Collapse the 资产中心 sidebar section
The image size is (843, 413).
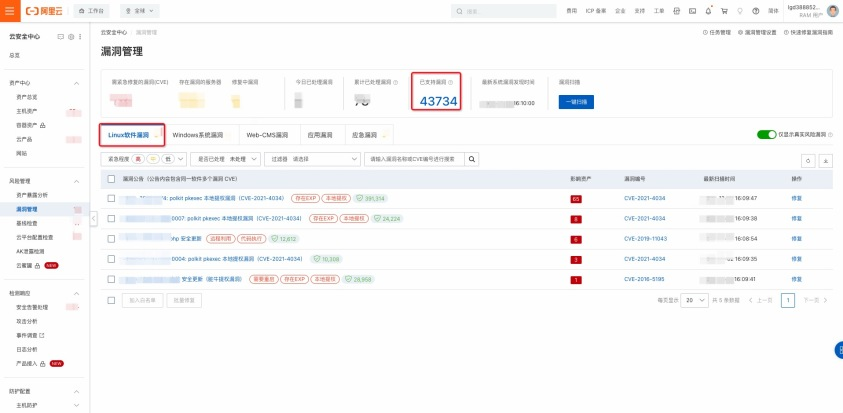[76, 83]
